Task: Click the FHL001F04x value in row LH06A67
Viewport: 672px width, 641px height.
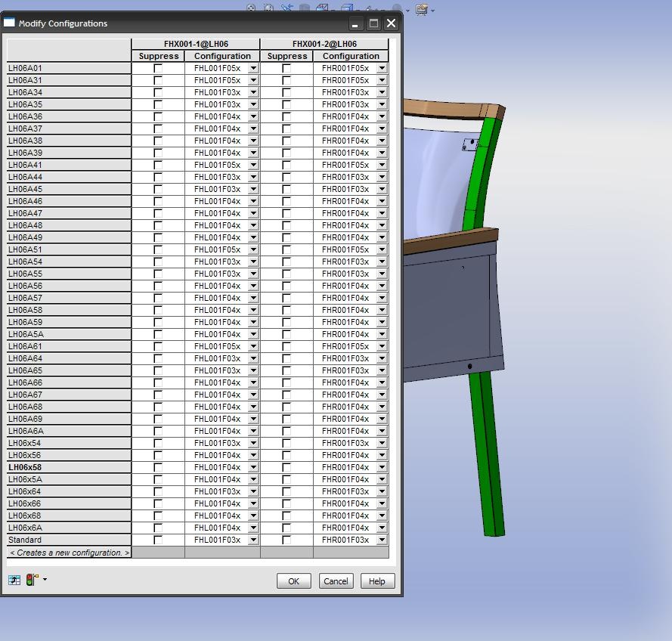Action: pos(217,395)
